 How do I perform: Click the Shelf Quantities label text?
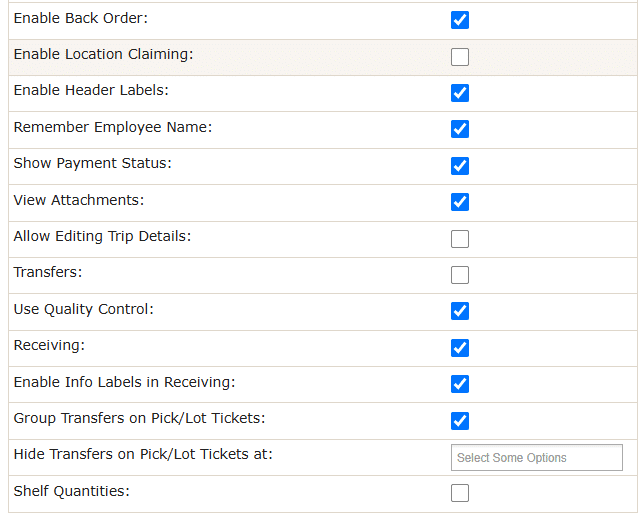[x=72, y=491]
